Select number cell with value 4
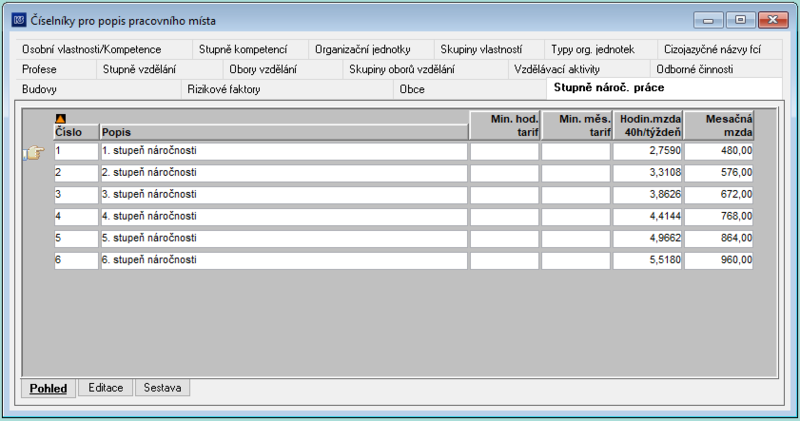800x421 pixels. click(x=76, y=217)
